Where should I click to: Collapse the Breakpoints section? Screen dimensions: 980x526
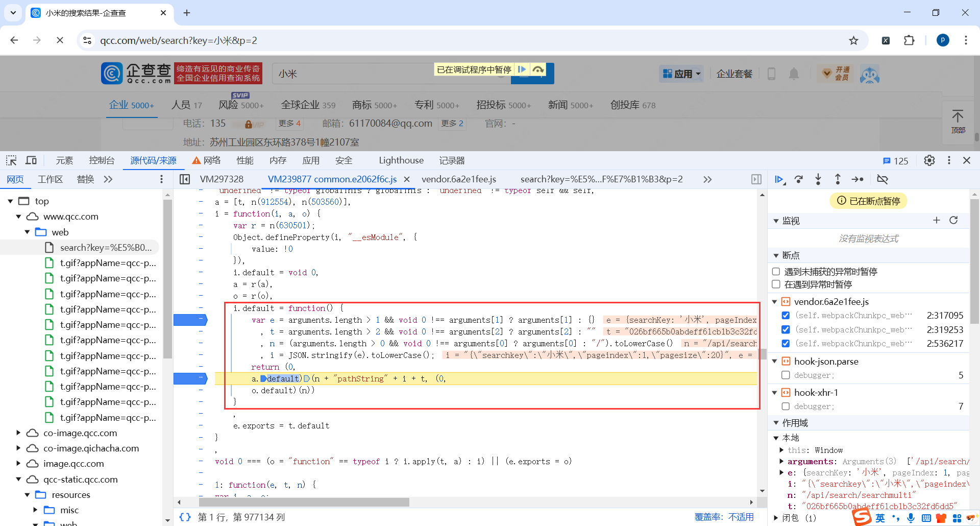point(776,255)
